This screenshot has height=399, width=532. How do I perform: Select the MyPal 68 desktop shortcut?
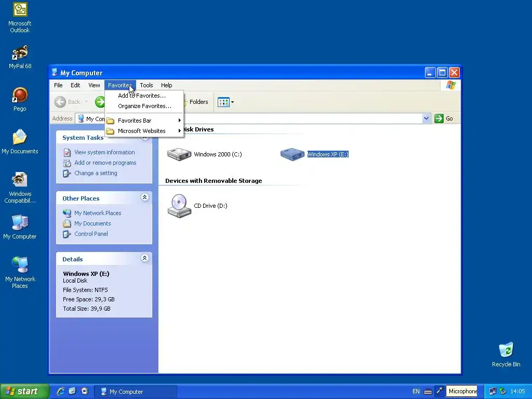click(x=20, y=57)
